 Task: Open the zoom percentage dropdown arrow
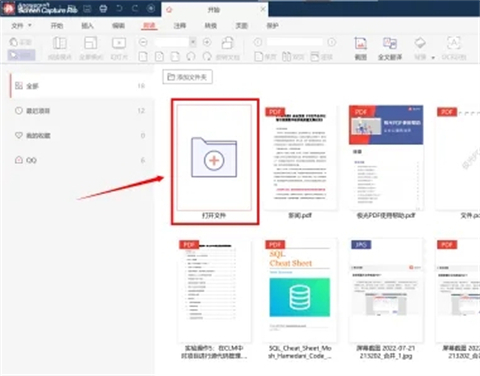(193, 42)
